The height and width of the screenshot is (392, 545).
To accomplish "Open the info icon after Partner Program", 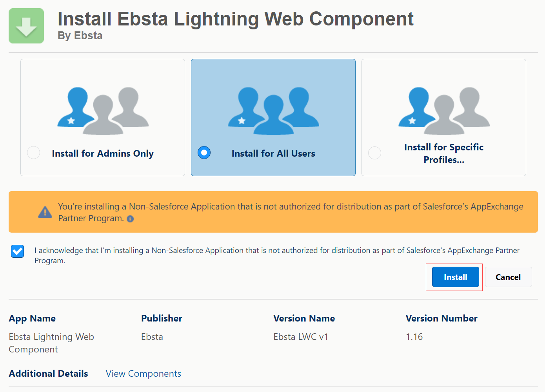I will pyautogui.click(x=130, y=219).
